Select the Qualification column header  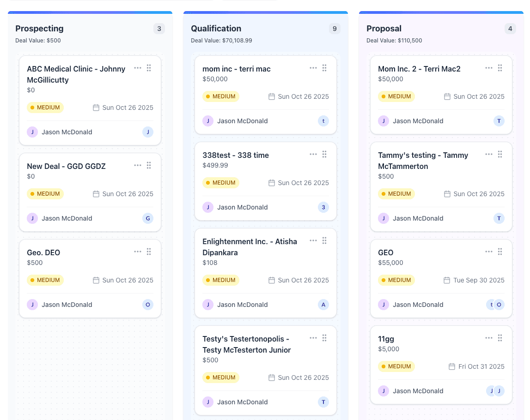click(216, 29)
